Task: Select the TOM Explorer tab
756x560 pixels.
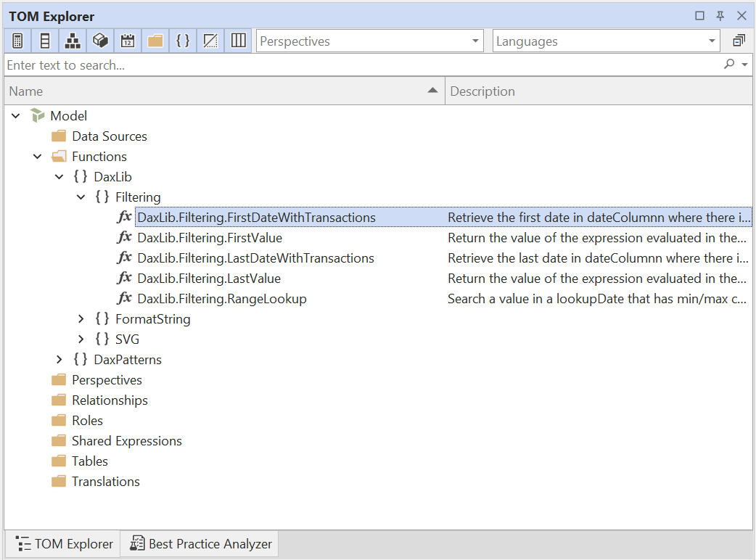Action: click(63, 543)
